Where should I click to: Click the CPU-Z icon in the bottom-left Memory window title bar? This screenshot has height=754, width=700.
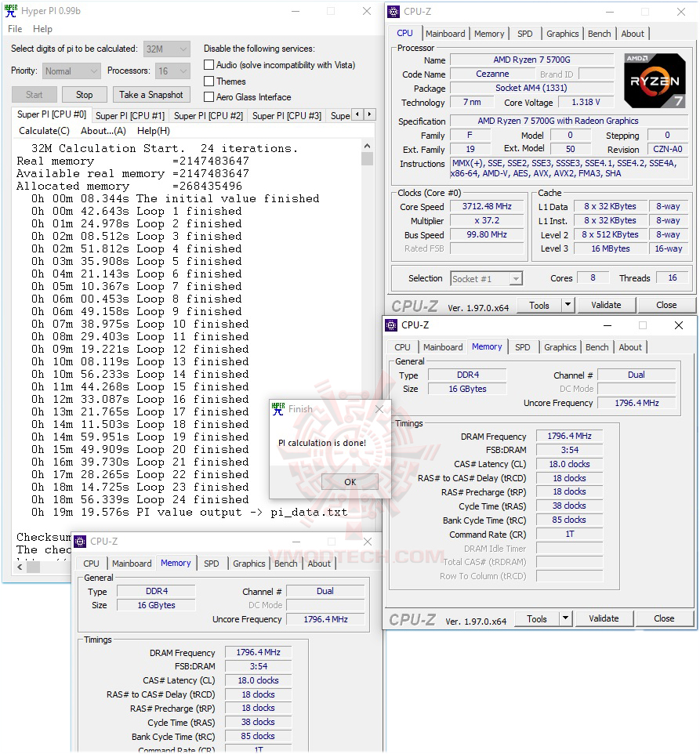(x=80, y=542)
